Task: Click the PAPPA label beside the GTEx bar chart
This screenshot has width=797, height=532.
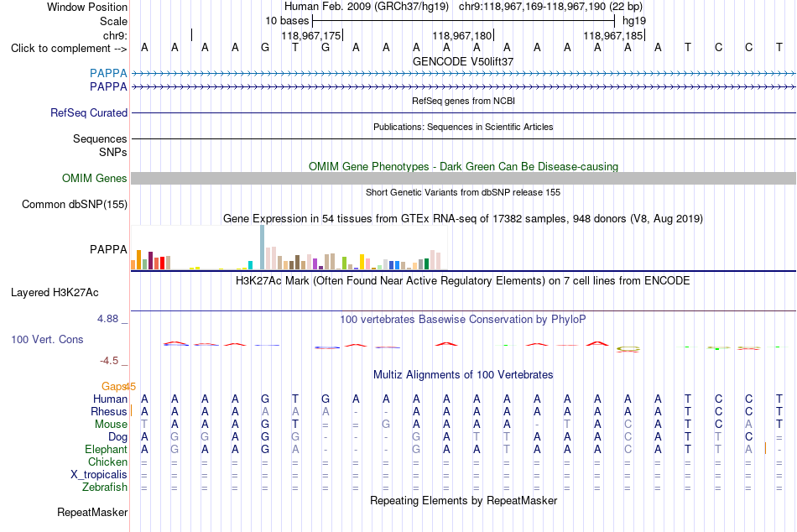Action: (108, 249)
